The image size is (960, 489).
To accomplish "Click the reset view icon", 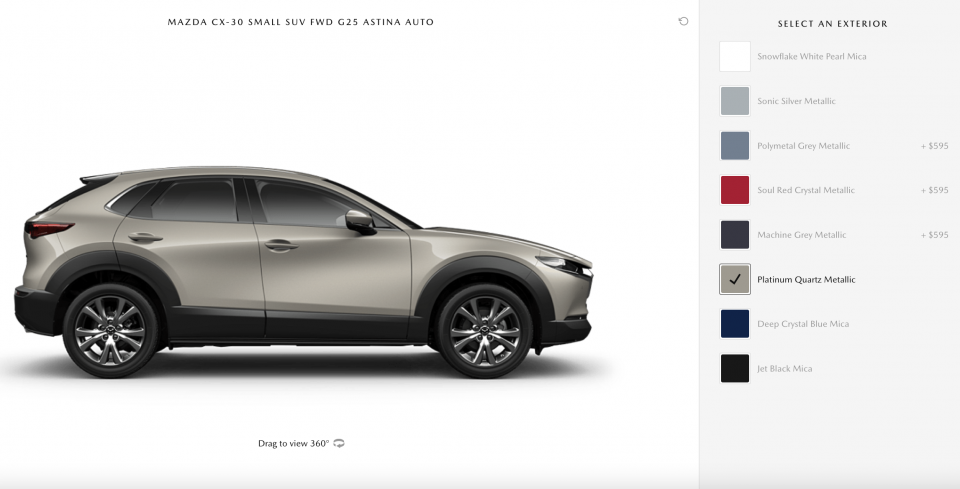I will click(x=683, y=21).
